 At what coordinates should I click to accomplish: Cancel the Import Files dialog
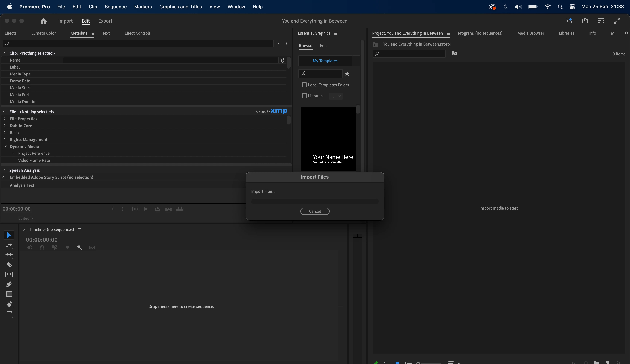click(x=315, y=211)
